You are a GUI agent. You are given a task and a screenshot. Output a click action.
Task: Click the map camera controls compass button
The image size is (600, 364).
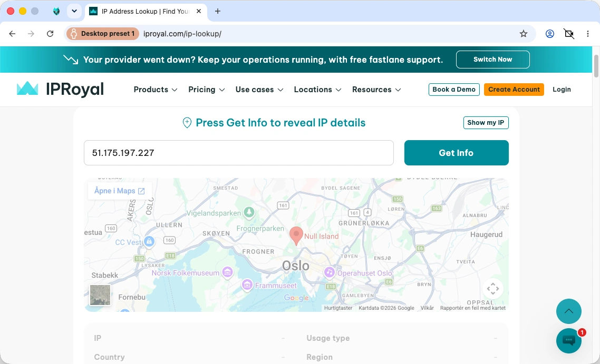493,289
